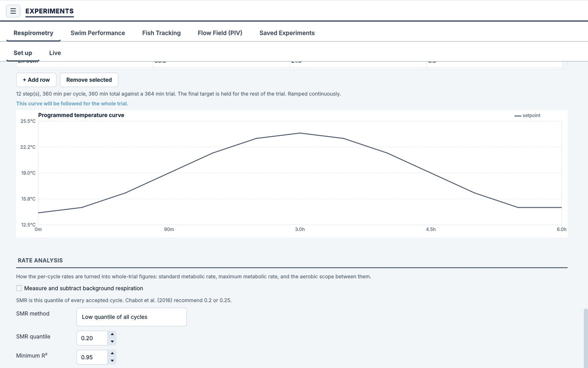Click the EXPERIMENTS page title
Viewport: 588px width, 368px height.
point(49,11)
